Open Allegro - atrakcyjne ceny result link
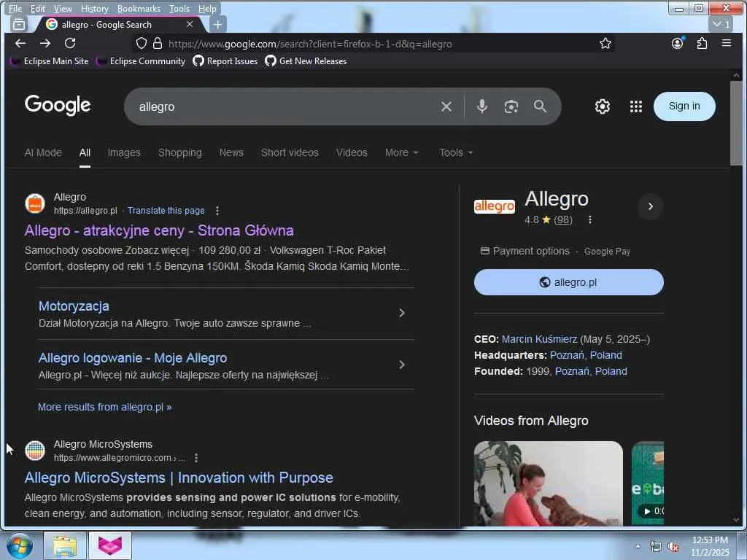747x560 pixels. tap(159, 230)
